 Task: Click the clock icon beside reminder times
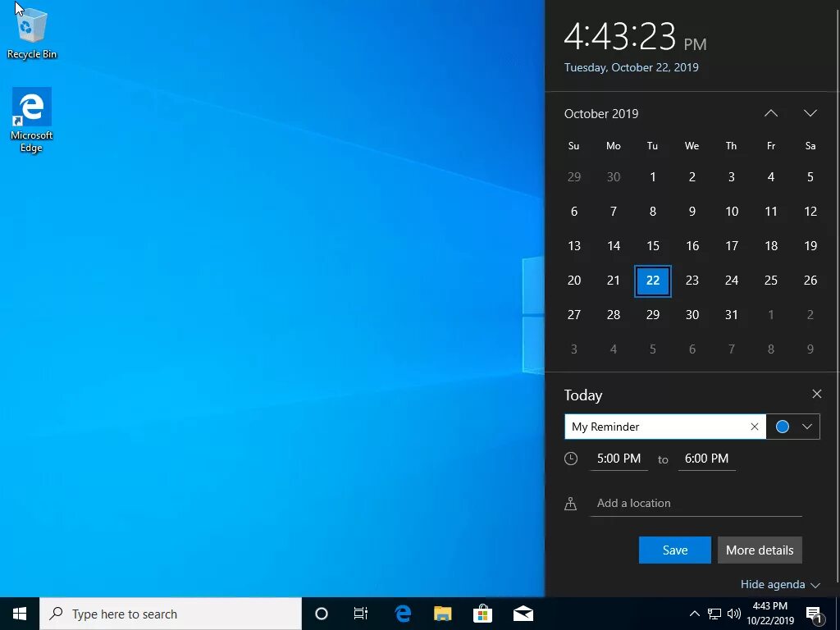pos(572,459)
